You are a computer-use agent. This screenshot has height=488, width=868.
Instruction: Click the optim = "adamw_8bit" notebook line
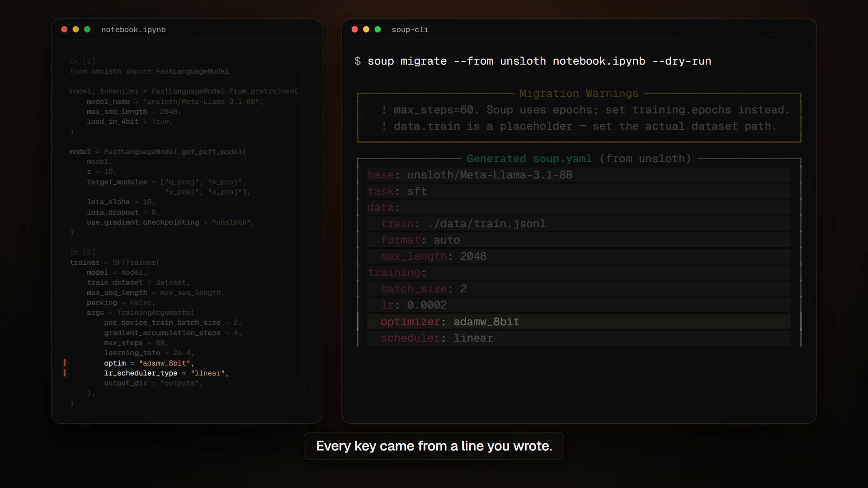tap(149, 363)
